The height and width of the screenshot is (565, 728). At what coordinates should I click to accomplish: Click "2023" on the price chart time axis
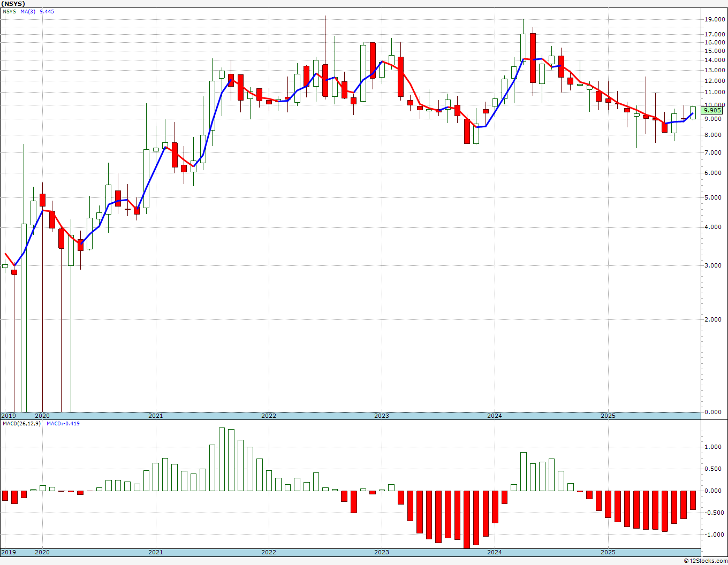(x=382, y=416)
